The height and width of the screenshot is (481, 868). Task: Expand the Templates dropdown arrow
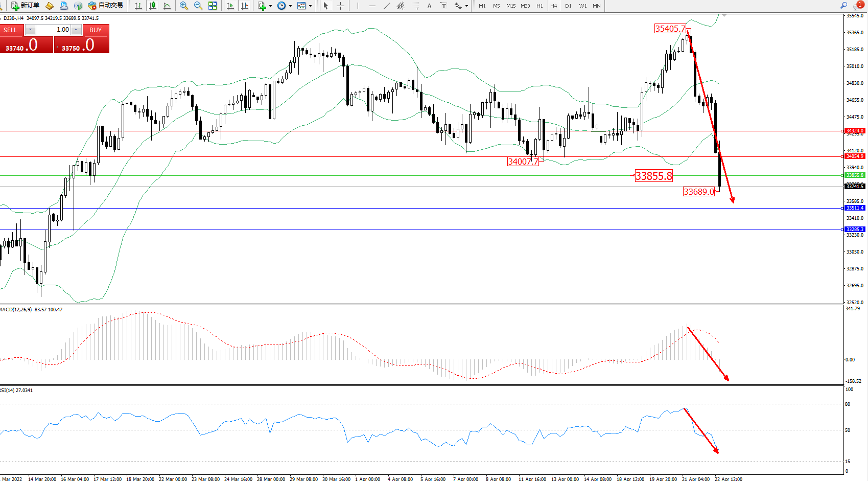[310, 6]
